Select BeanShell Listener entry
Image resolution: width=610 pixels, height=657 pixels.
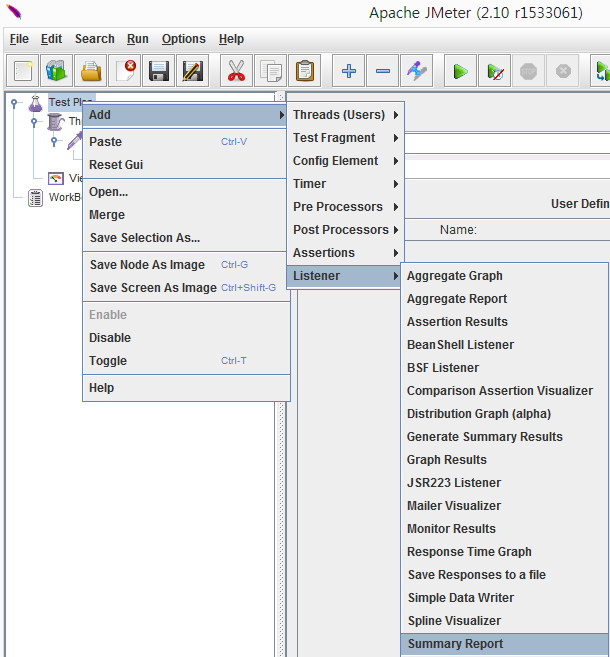pos(504,345)
